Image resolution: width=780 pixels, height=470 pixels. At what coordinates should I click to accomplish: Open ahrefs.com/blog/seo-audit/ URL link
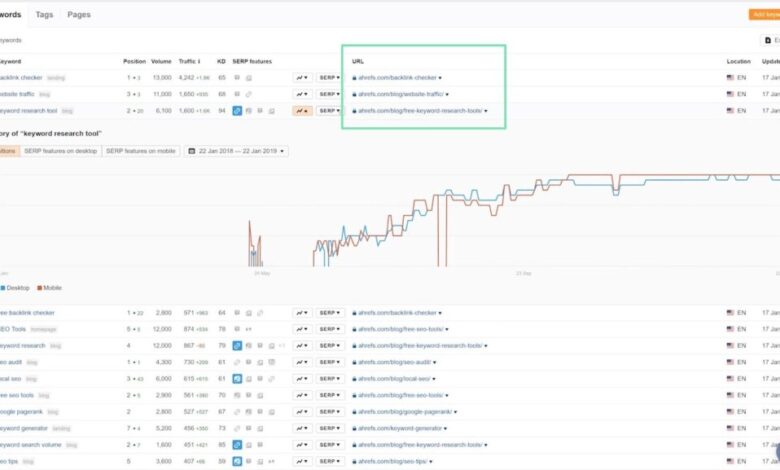[394, 362]
